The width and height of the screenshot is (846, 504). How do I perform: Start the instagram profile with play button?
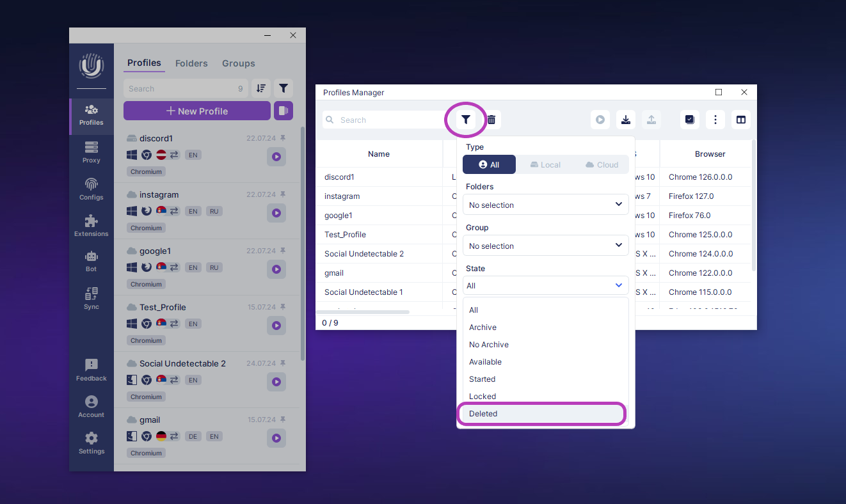coord(276,213)
